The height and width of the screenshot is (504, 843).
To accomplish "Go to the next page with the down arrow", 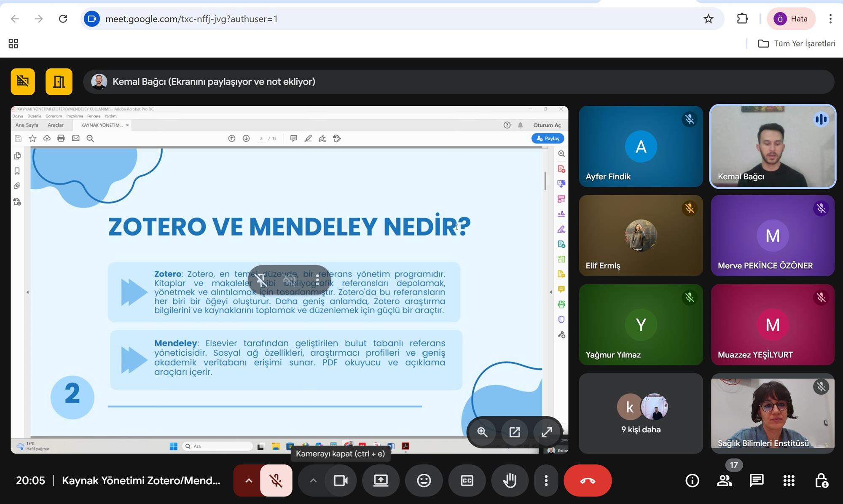I will tap(246, 138).
